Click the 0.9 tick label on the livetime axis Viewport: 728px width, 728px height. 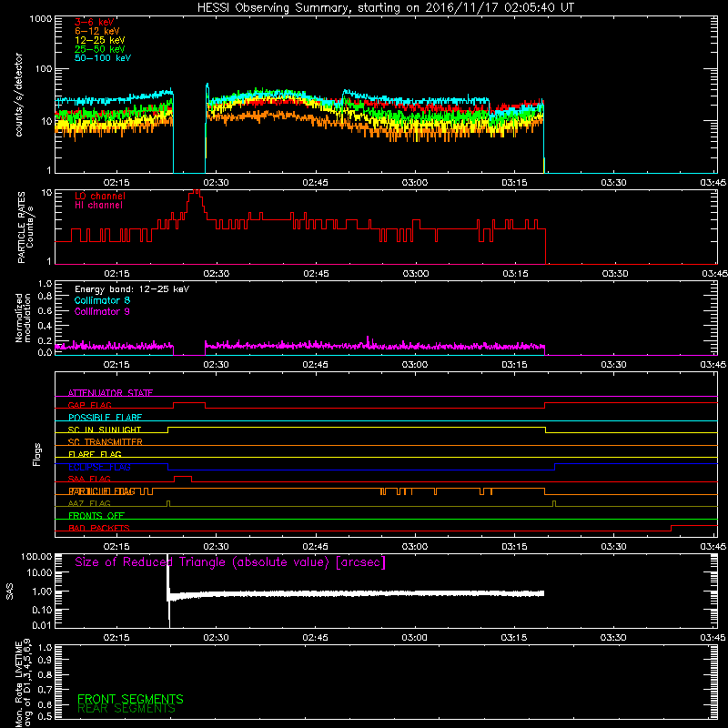45,661
